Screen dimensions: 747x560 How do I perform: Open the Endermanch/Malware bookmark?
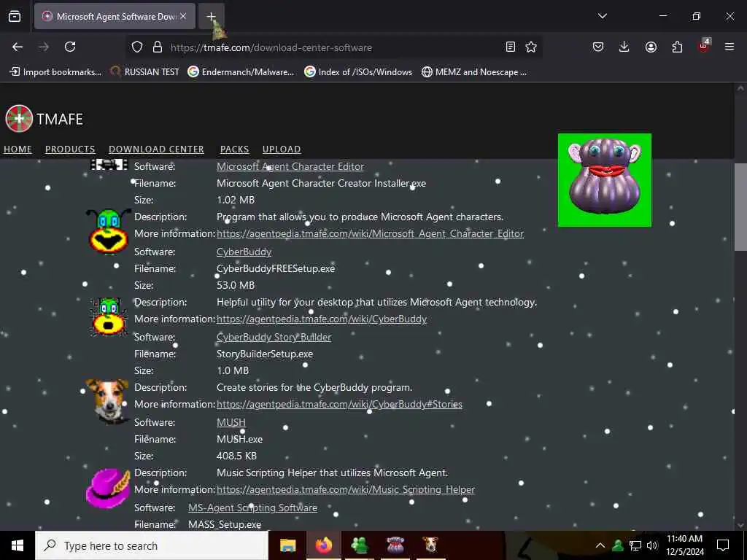click(x=241, y=72)
